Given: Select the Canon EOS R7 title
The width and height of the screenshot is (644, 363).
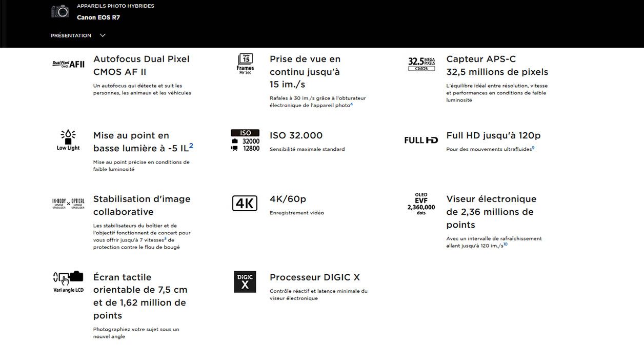Looking at the screenshot, I should 98,17.
